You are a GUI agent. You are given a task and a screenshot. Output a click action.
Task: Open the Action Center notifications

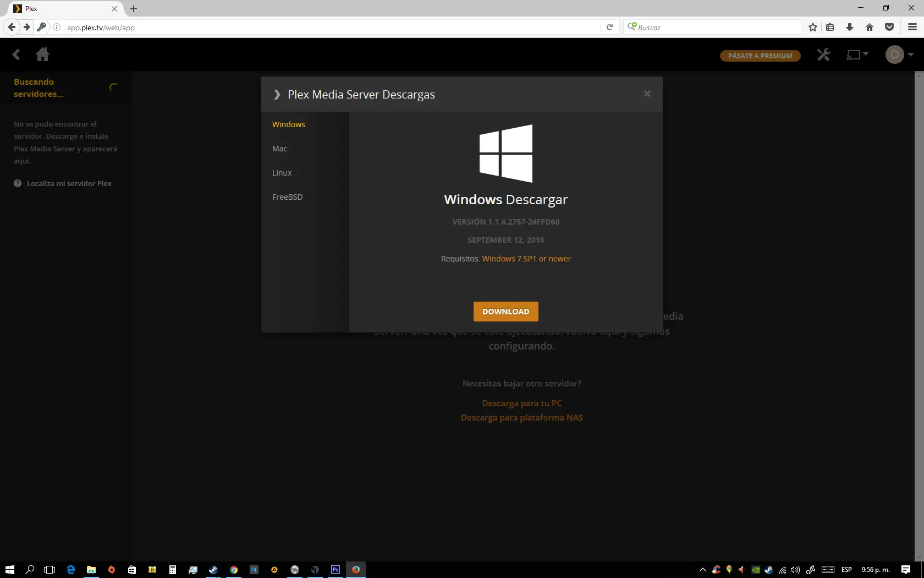[906, 570]
